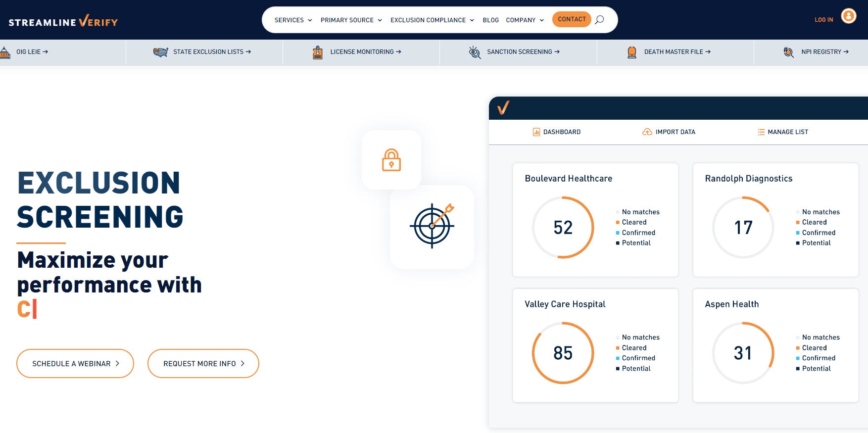Image resolution: width=868 pixels, height=433 pixels.
Task: Expand the Primary Source dropdown
Action: 351,20
